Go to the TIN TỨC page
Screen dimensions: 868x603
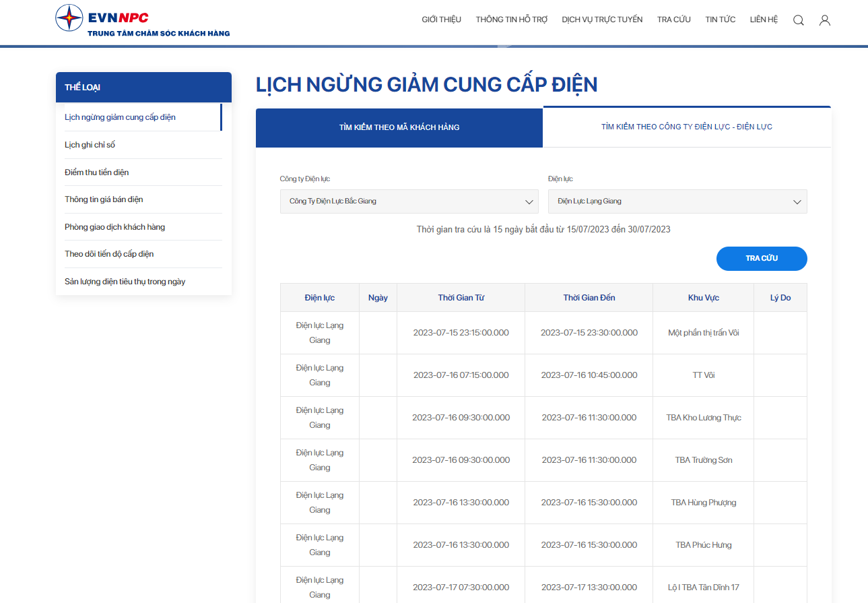click(721, 20)
